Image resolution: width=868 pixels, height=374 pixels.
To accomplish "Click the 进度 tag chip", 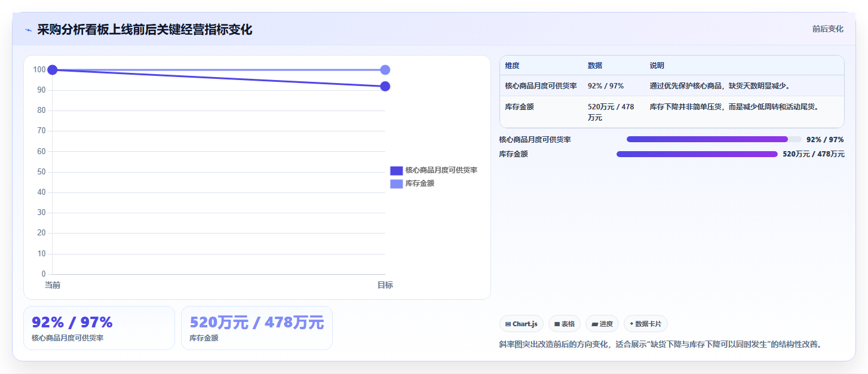I will (602, 324).
